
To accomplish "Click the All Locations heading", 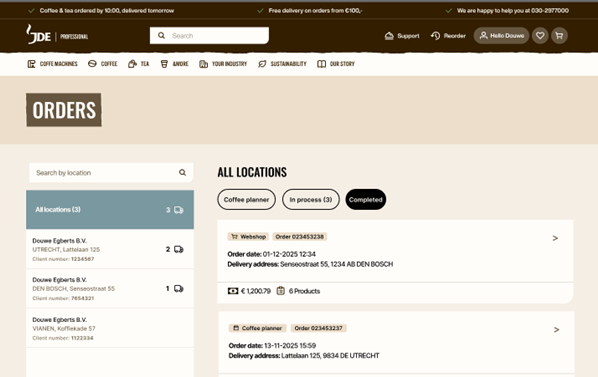I will coord(252,172).
